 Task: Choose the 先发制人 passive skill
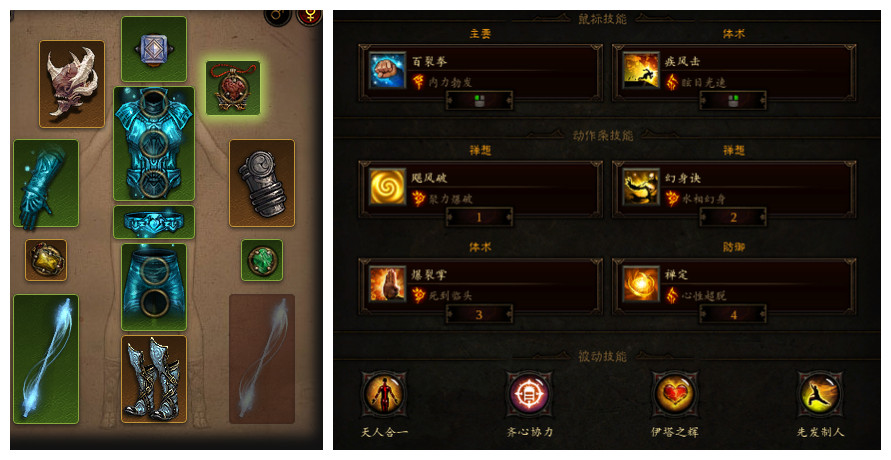coord(820,394)
